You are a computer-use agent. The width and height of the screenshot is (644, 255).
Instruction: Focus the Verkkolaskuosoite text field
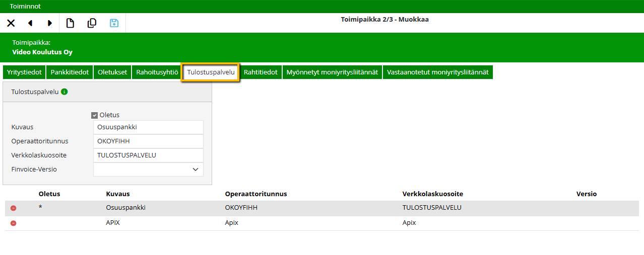(148, 155)
